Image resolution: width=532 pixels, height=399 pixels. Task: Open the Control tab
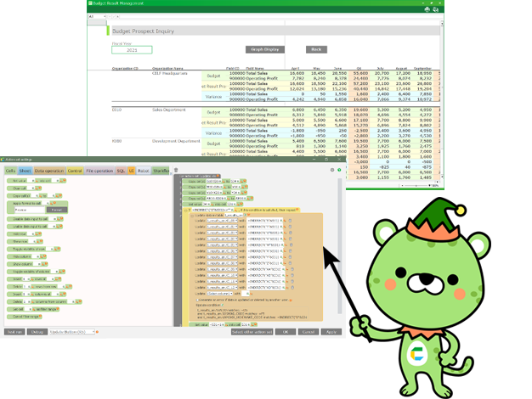coord(75,171)
